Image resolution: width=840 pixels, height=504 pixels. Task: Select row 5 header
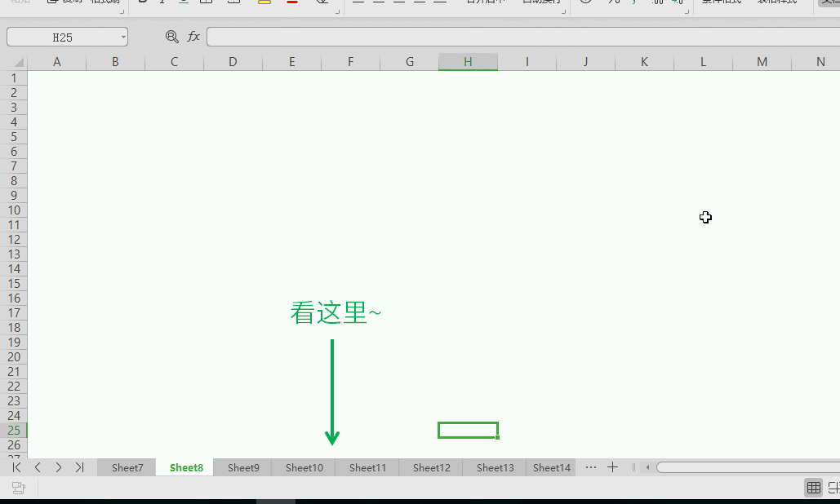14,137
